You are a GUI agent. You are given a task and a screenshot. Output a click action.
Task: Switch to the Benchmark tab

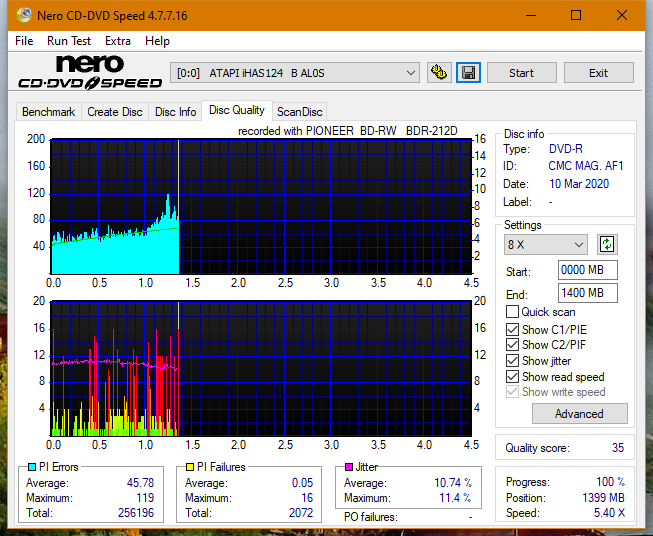tap(49, 112)
